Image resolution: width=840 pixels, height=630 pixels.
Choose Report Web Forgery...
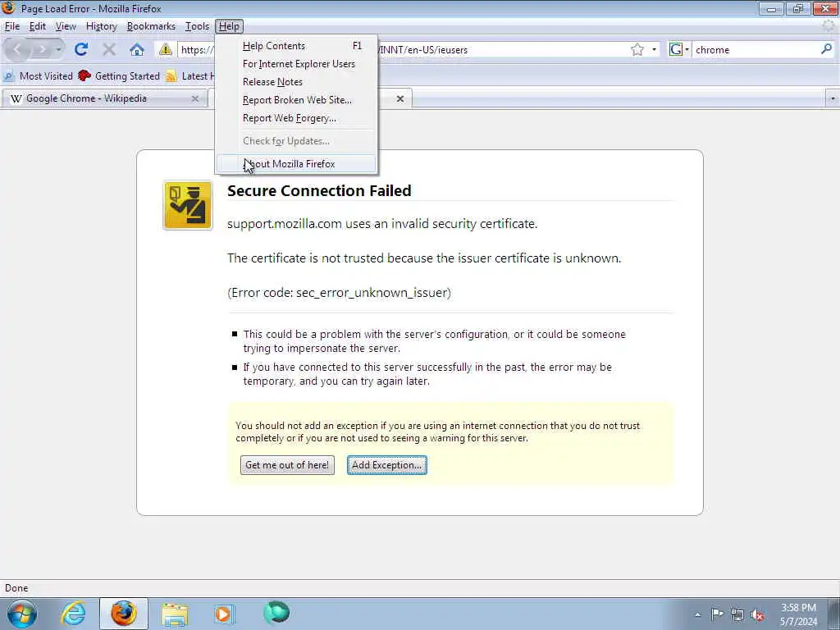pyautogui.click(x=296, y=118)
